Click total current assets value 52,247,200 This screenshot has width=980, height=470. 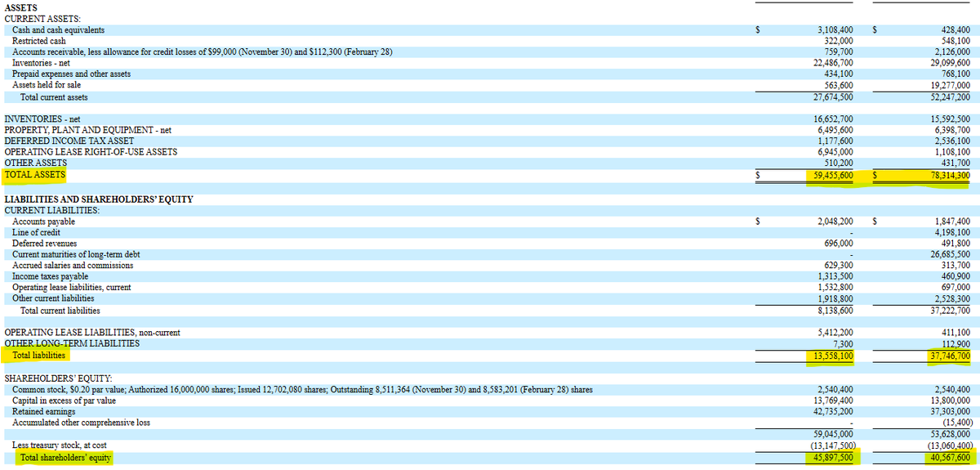[x=951, y=96]
